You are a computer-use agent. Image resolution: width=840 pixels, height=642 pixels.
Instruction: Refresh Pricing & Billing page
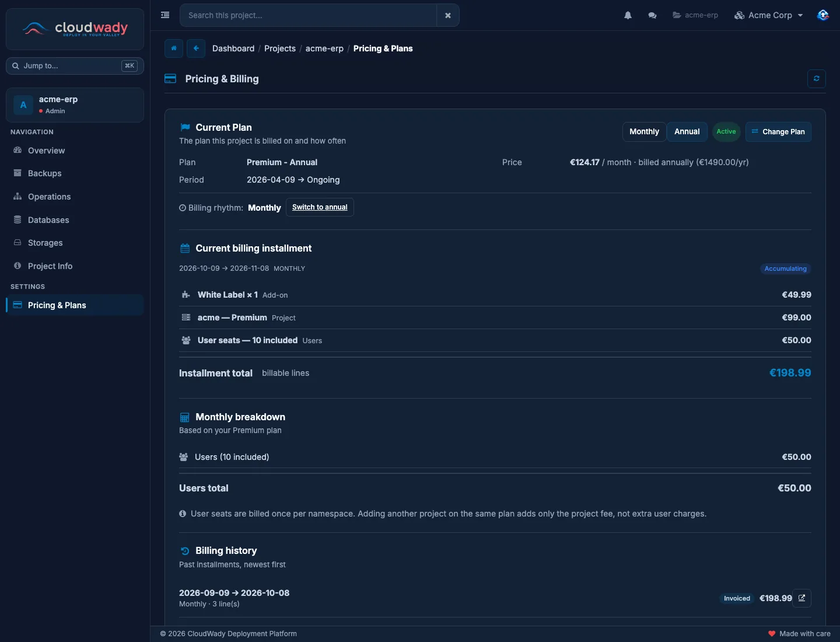click(x=817, y=79)
